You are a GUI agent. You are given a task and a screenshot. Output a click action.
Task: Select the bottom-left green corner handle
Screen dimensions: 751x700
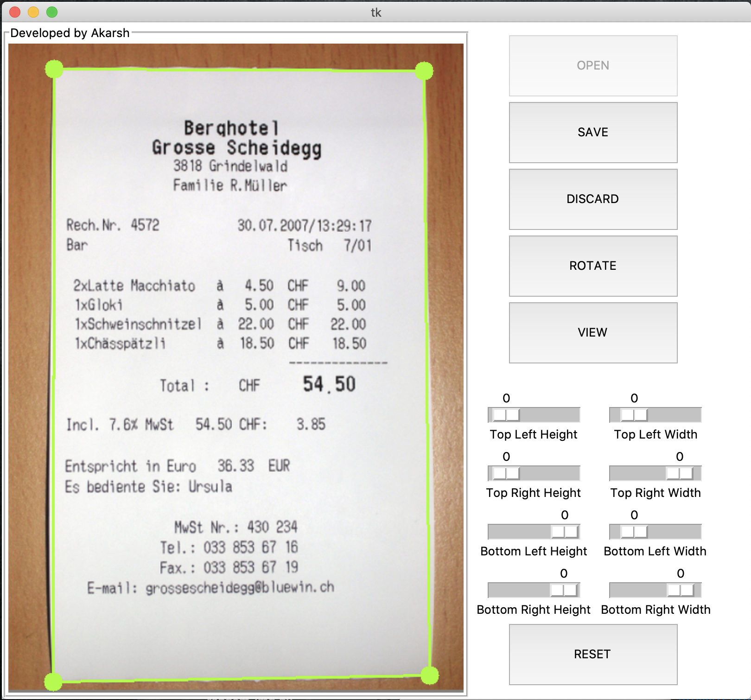[x=53, y=682]
